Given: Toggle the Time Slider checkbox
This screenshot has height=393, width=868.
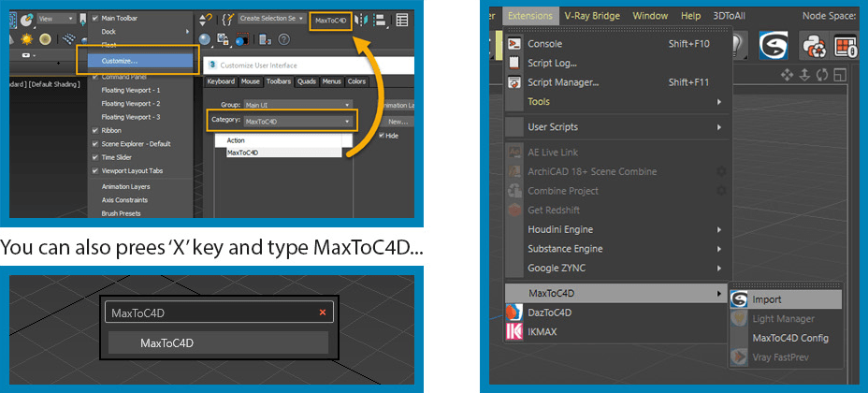Looking at the screenshot, I should [95, 157].
